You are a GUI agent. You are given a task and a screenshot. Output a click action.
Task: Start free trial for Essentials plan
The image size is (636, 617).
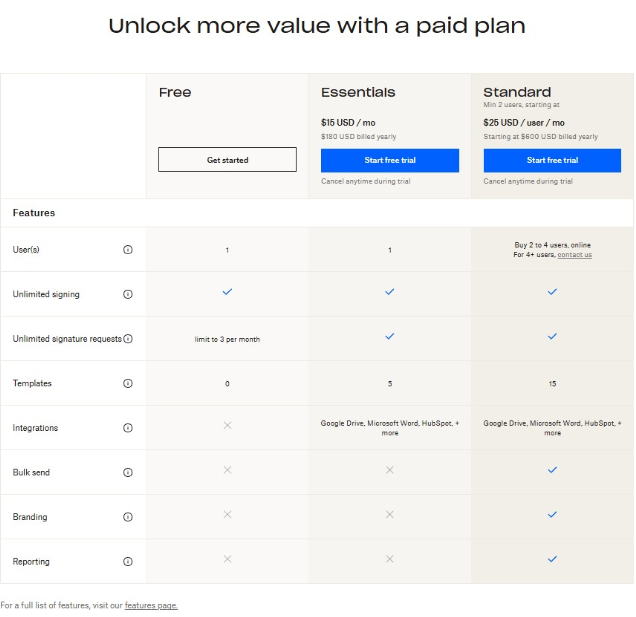coord(390,160)
